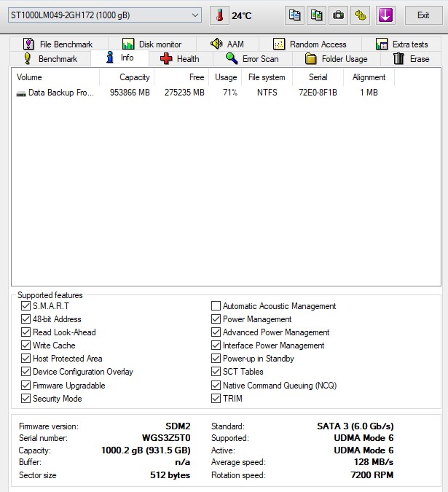This screenshot has height=492, width=448.
Task: Click the 128 MB/s average speed value
Action: (374, 462)
